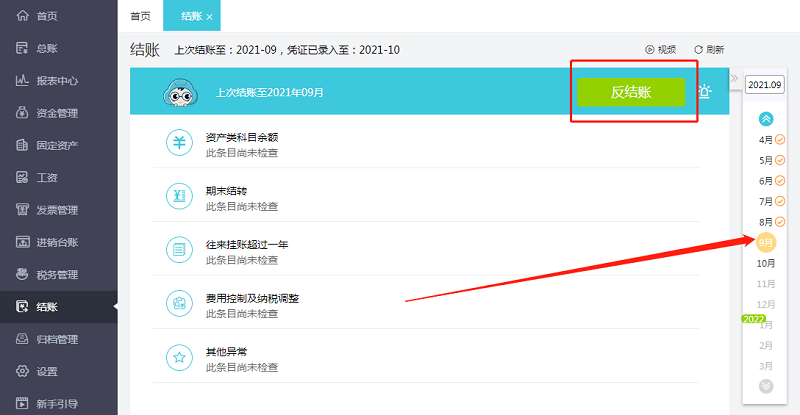
Task: Click the 上次结账至2021年09月 banner text
Action: tap(269, 92)
